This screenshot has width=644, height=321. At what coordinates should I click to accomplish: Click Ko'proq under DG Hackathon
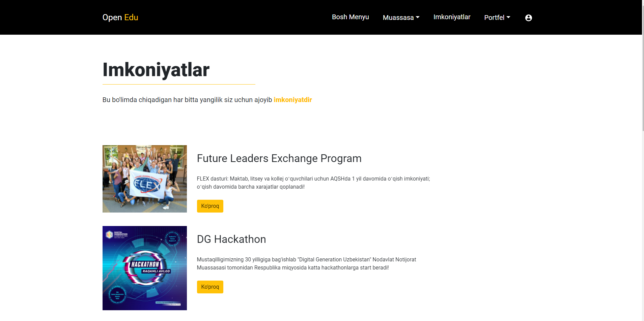210,287
